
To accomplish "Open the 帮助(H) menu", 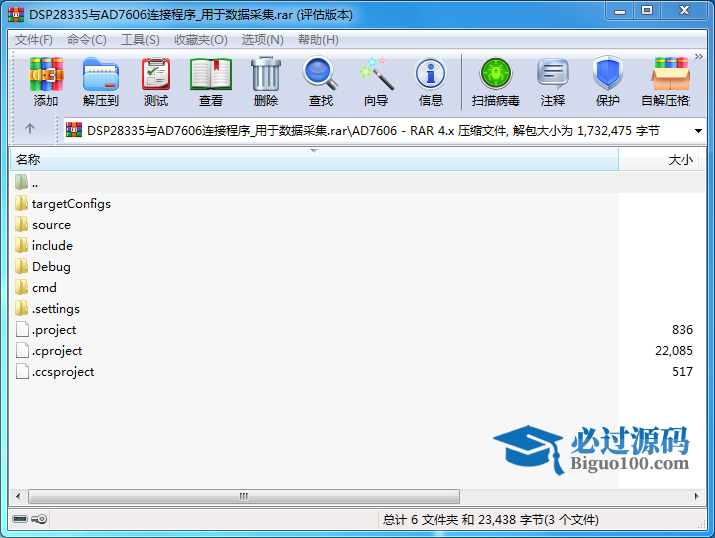I will tap(318, 40).
